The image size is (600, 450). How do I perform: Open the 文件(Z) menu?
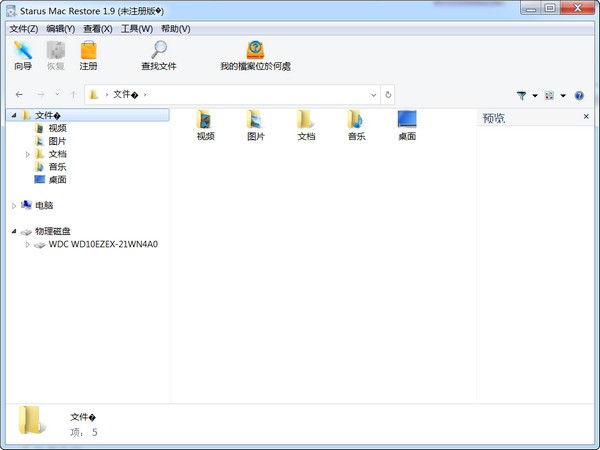[24, 29]
